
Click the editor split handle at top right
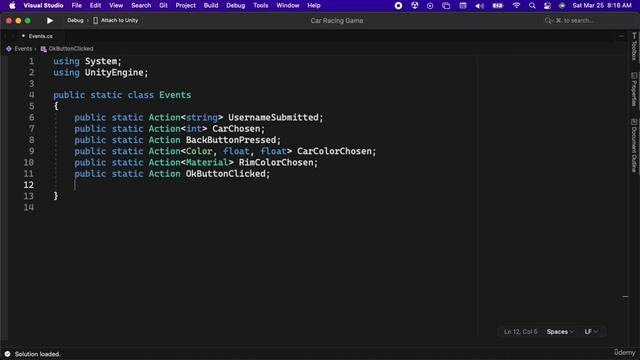pyautogui.click(x=621, y=36)
